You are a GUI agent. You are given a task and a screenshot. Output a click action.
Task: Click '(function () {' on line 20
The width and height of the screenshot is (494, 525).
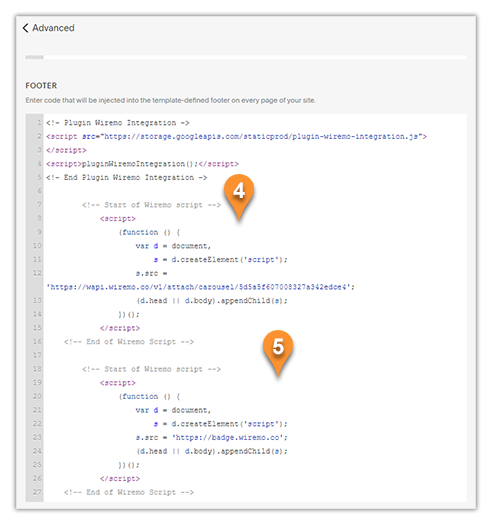(149, 397)
